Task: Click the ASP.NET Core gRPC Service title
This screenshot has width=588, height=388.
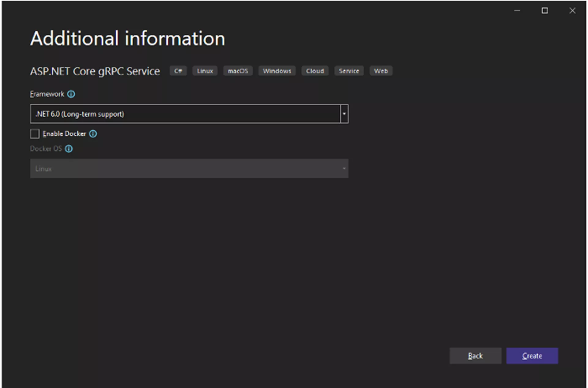Action: click(x=95, y=71)
